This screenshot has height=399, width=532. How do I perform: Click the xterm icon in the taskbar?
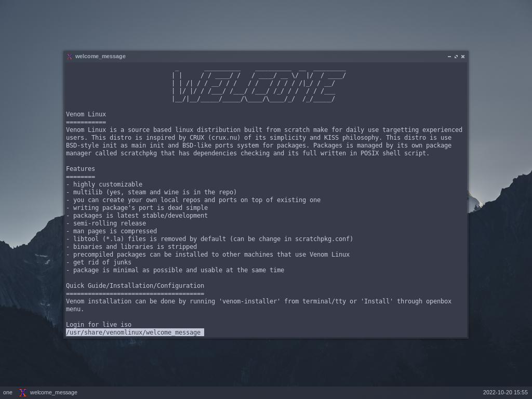(x=23, y=393)
